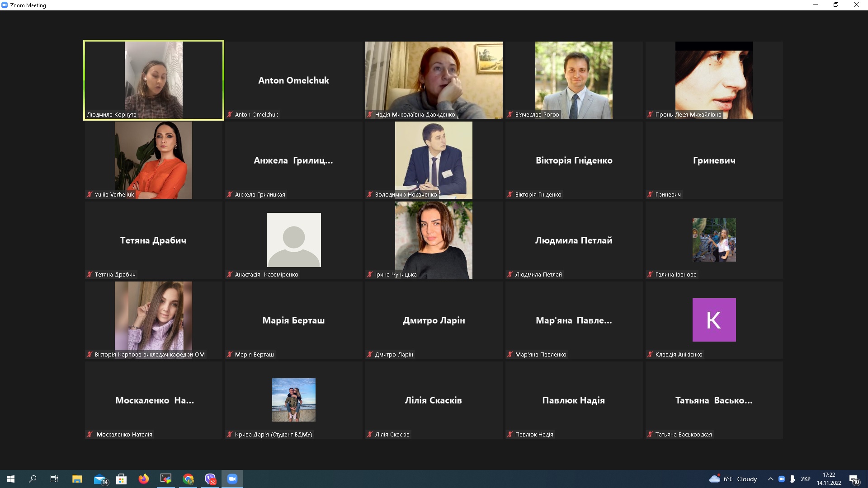Viewport: 868px width, 488px height.
Task: Restore down the Zoom Meeting window
Action: click(x=836, y=5)
